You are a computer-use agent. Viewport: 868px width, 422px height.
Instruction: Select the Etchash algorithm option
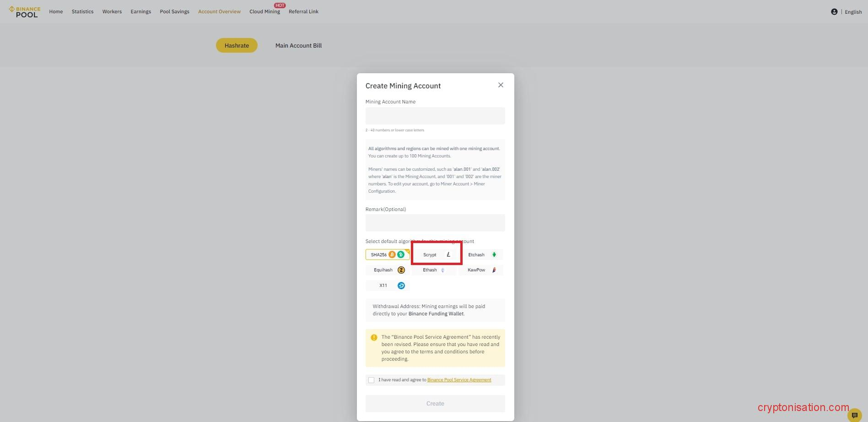[x=481, y=254]
